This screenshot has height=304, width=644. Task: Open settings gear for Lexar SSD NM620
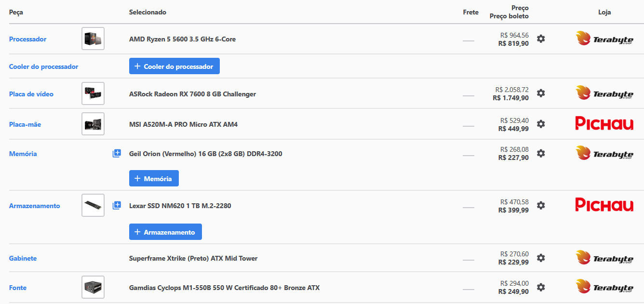pyautogui.click(x=541, y=205)
